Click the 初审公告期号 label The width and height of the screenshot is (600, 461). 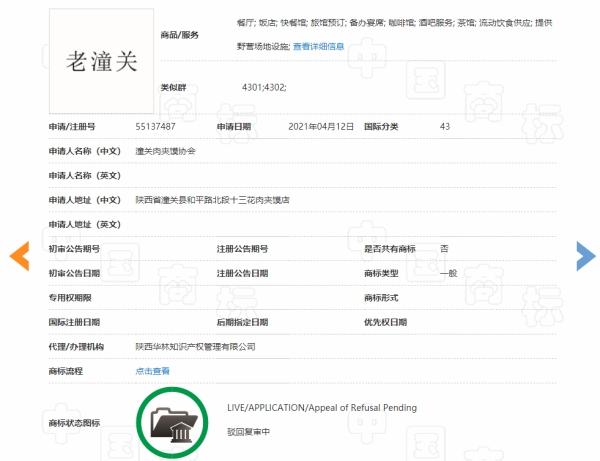pos(74,249)
